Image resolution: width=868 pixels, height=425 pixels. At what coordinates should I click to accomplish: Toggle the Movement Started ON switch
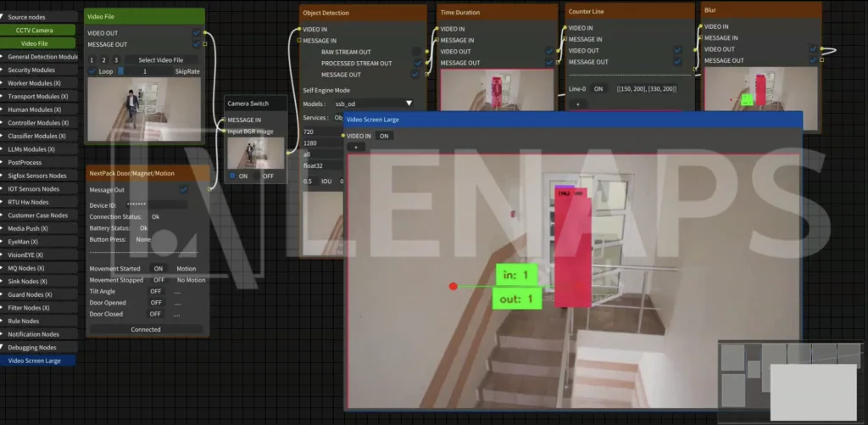click(157, 269)
